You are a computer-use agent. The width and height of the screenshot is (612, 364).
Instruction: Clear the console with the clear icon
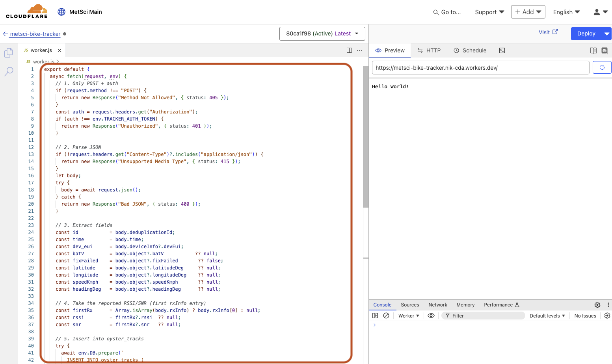click(x=386, y=316)
